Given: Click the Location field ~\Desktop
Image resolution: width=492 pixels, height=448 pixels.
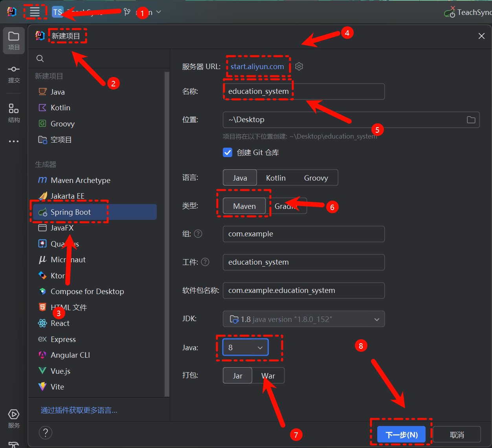Looking at the screenshot, I should tap(351, 120).
